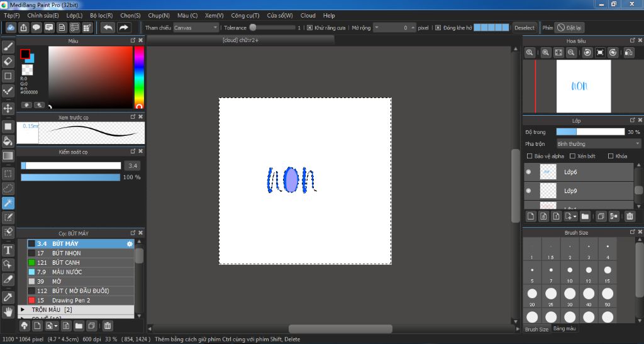Select the Eraser tool
Image resolution: width=644 pixels, height=344 pixels.
click(8, 61)
